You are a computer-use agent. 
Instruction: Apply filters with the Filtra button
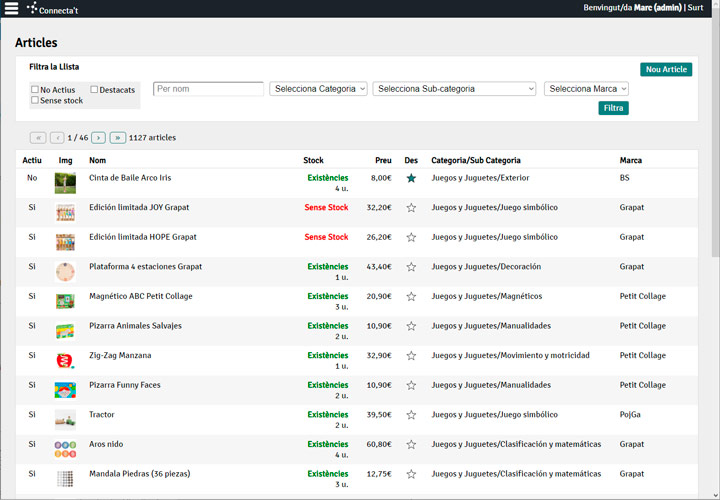click(613, 108)
